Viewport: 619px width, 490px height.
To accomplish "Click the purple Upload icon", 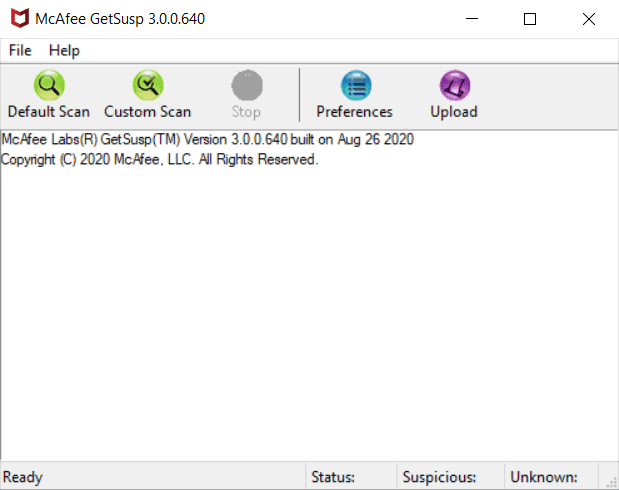I will click(454, 85).
